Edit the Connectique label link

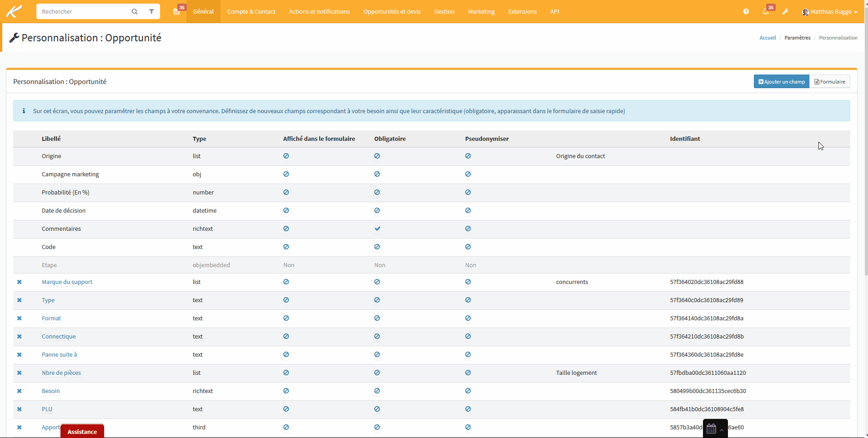[x=59, y=337]
